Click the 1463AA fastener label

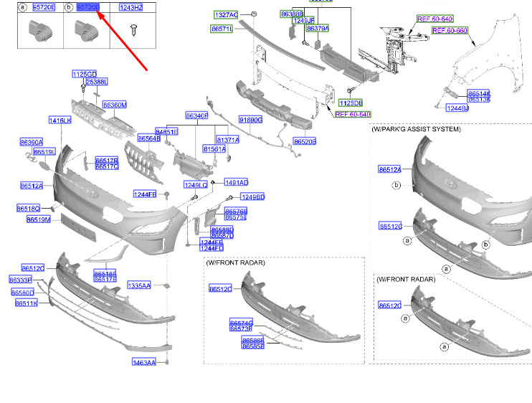coord(144,362)
